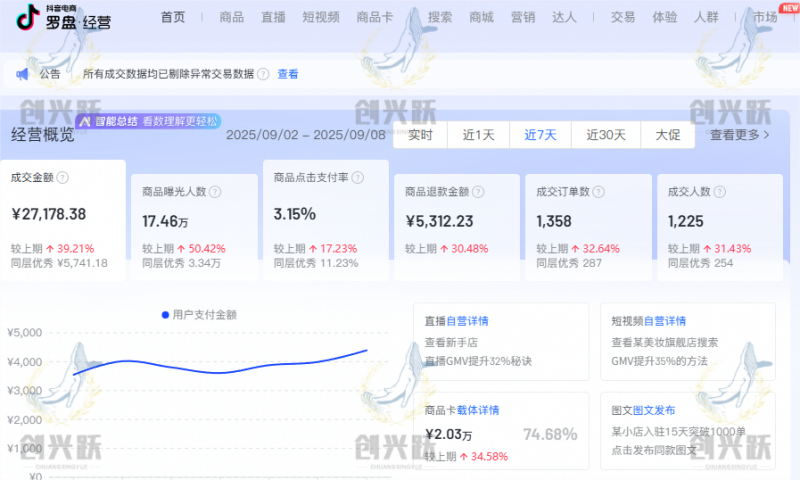Click help icon beside 商品退款金额
This screenshot has width=800, height=480.
(x=478, y=191)
